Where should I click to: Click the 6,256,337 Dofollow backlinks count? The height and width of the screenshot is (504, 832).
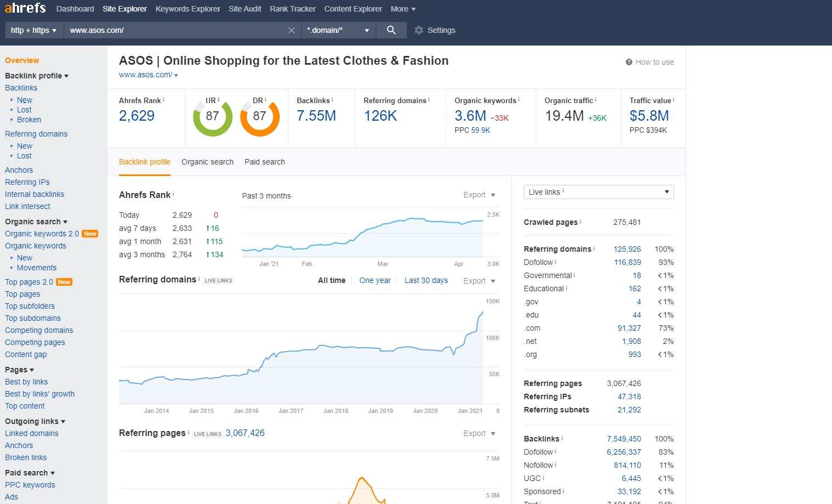tap(624, 452)
